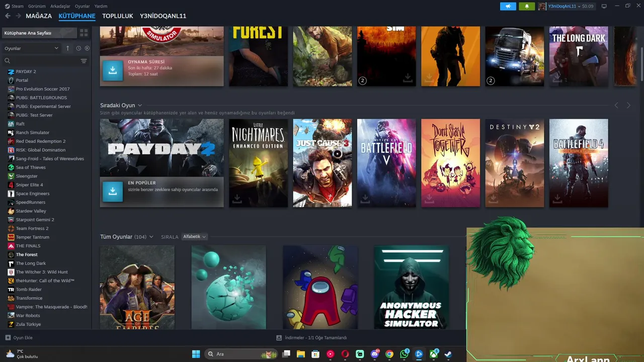Screen dimensions: 644x362
Task: Open File Explorer from the taskbar
Action: pyautogui.click(x=301, y=354)
